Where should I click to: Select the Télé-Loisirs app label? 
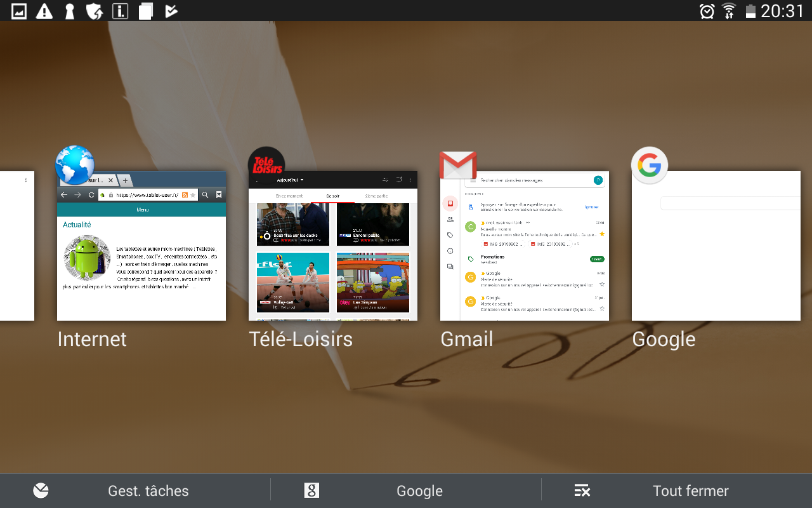click(301, 339)
